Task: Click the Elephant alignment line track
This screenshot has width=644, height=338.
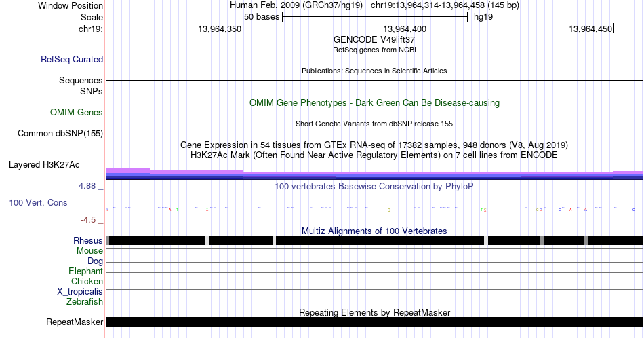Action: 375,271
